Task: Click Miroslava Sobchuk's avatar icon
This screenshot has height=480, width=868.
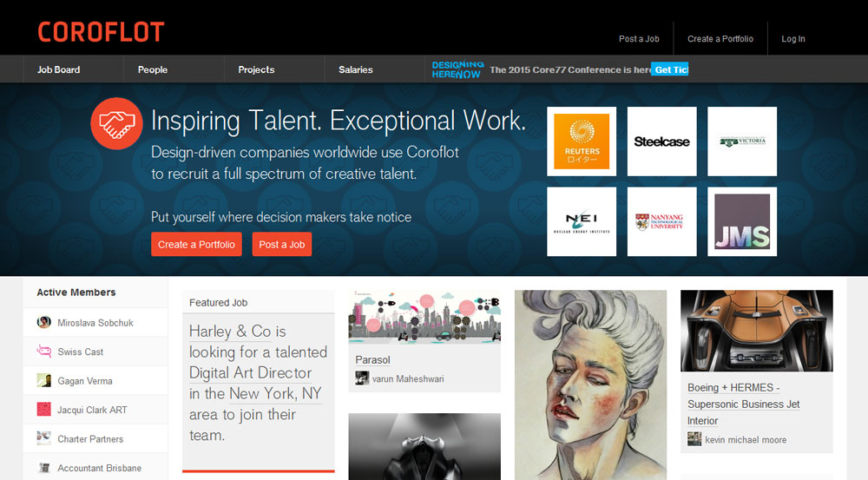Action: pos(43,322)
